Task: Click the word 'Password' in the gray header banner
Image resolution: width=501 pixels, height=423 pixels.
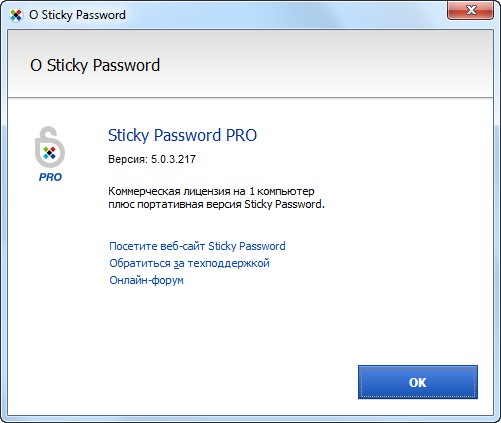Action: (x=127, y=65)
